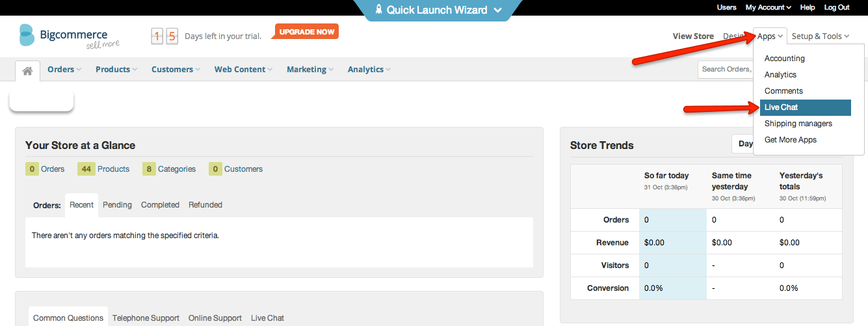
Task: Open the Users link
Action: 726,7
